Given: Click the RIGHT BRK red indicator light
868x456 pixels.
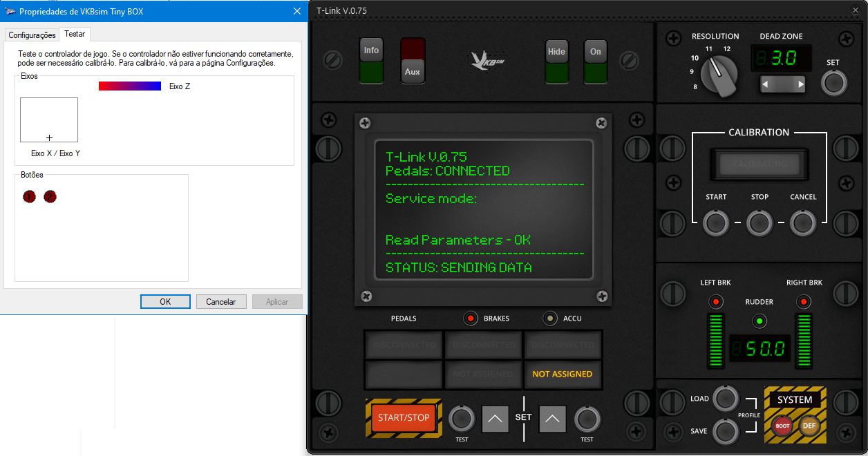Looking at the screenshot, I should pos(803,302).
